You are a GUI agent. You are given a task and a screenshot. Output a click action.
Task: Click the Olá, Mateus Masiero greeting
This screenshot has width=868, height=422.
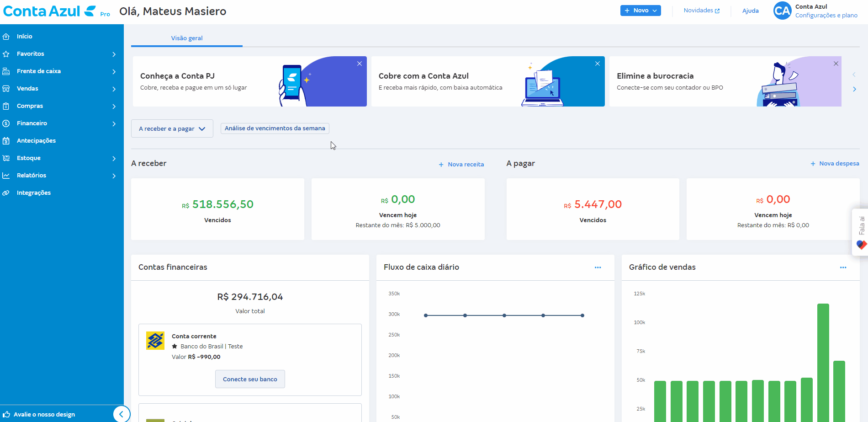pos(173,11)
